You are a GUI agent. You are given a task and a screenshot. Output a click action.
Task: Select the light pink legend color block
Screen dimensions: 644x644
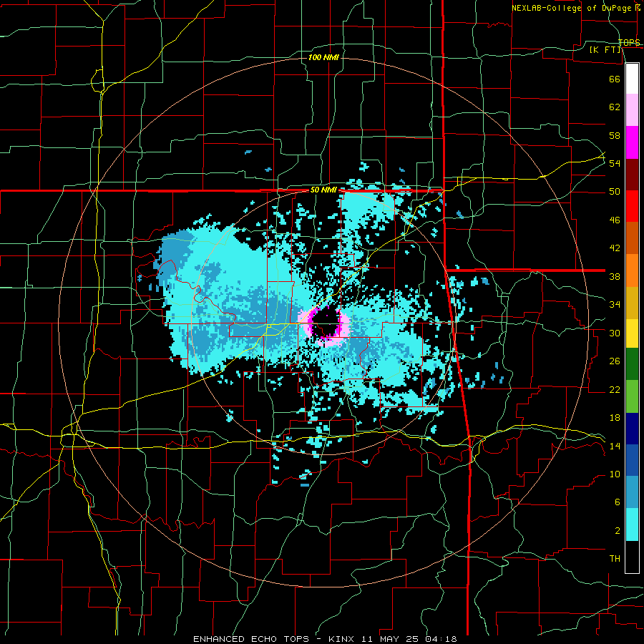click(632, 110)
